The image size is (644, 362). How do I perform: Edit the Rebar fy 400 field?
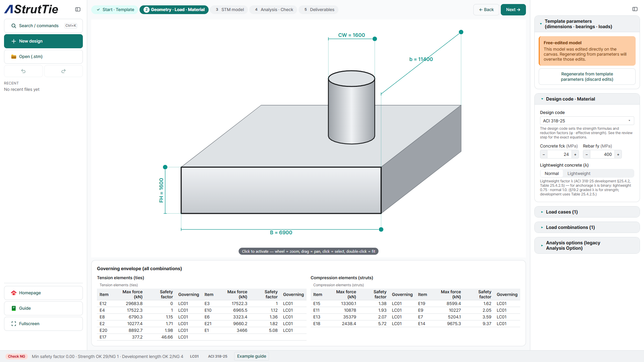pyautogui.click(x=602, y=155)
